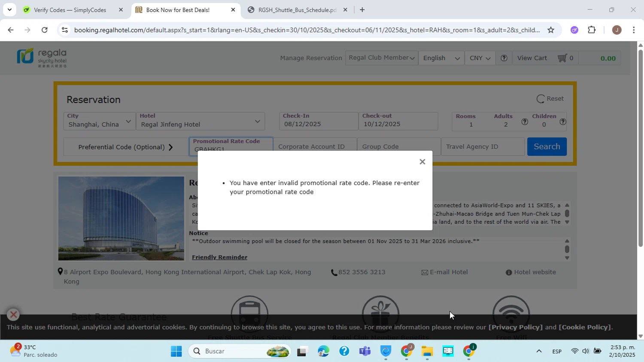Open the tab search chevron button
Image resolution: width=644 pixels, height=362 pixels.
[9, 9]
